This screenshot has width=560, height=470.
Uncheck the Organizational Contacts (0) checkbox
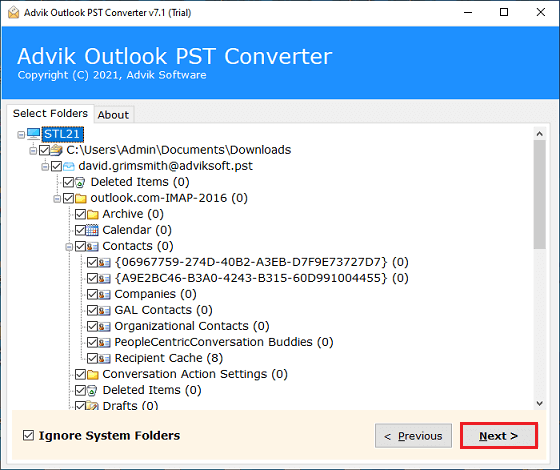(92, 326)
